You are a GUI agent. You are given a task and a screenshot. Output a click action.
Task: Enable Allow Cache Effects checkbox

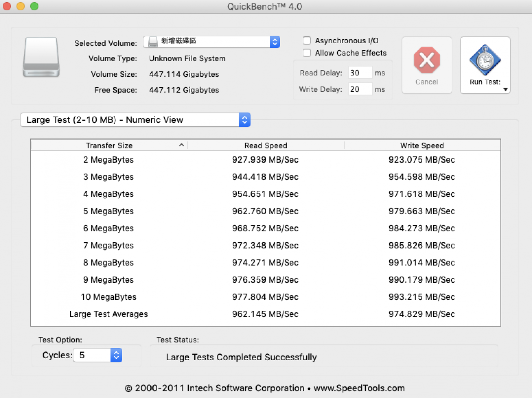click(x=307, y=53)
